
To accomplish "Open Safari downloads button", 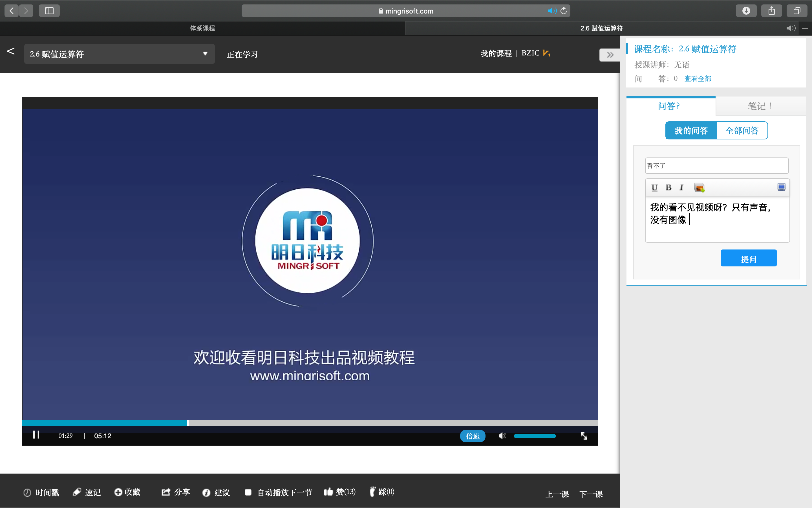I will click(746, 11).
